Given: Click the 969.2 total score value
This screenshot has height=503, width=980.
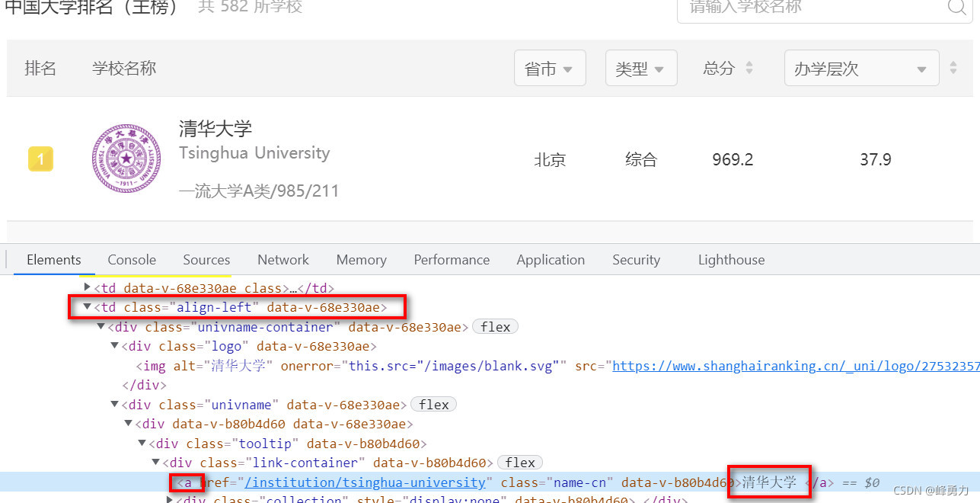Looking at the screenshot, I should coord(733,160).
